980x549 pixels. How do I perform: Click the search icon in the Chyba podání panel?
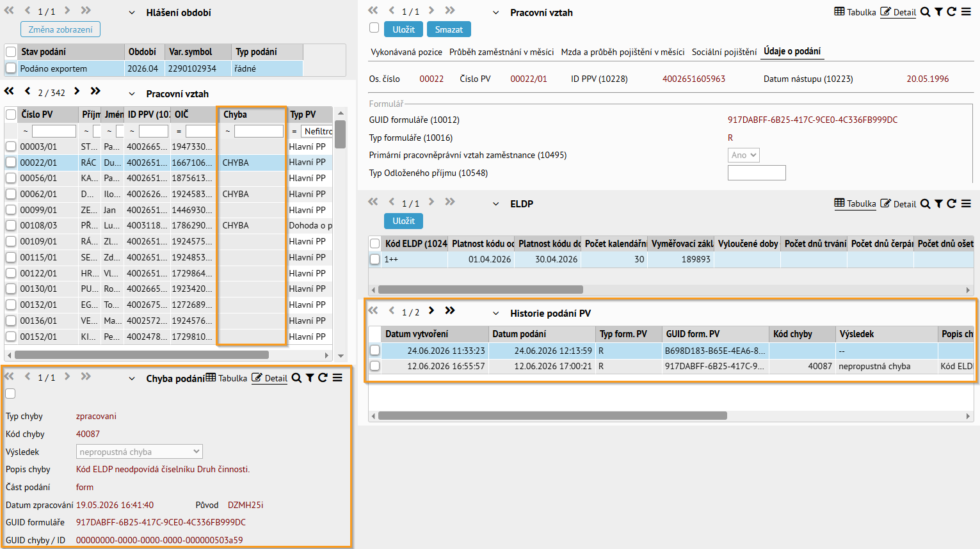(296, 378)
